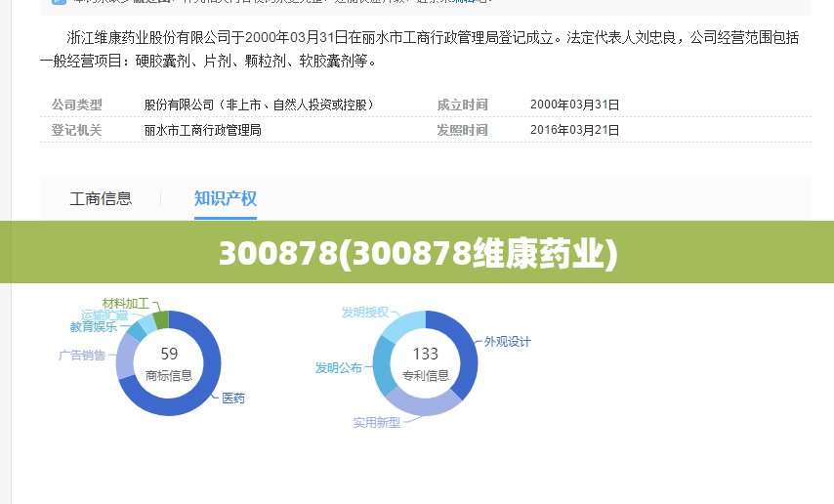Click the 发明授权 patent label
Image resolution: width=834 pixels, height=504 pixels.
pyautogui.click(x=365, y=313)
